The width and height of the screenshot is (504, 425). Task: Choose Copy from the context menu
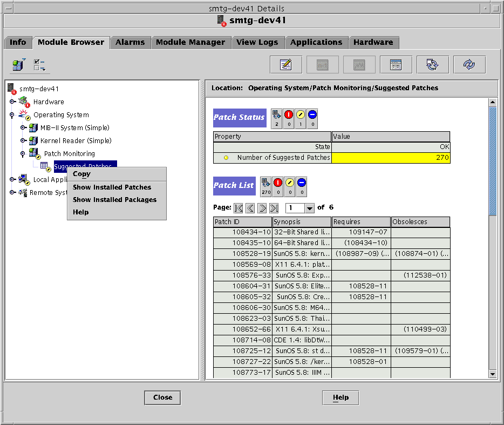pyautogui.click(x=117, y=174)
